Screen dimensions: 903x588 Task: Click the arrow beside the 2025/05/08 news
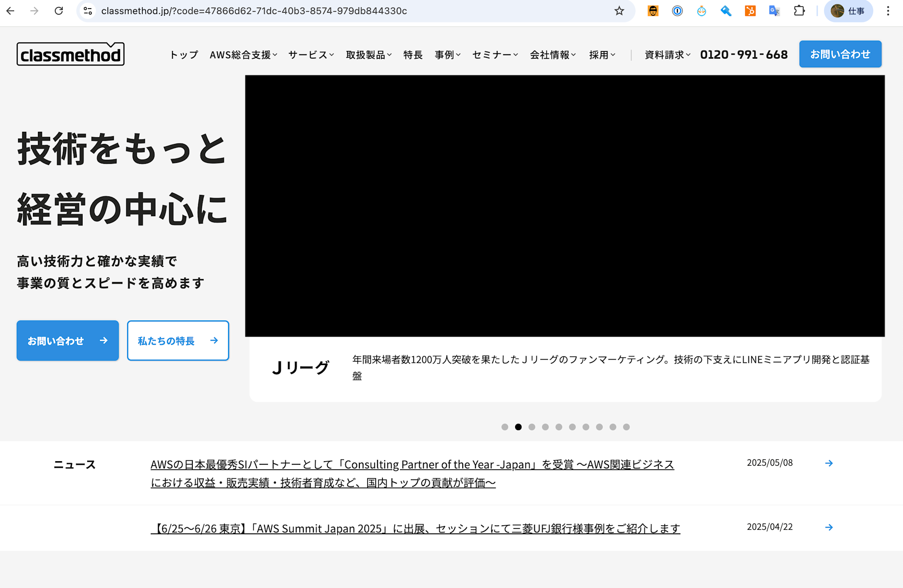coord(829,463)
